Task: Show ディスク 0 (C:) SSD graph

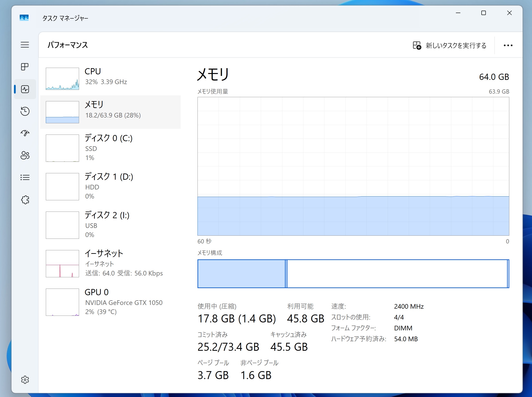Action: pyautogui.click(x=110, y=148)
